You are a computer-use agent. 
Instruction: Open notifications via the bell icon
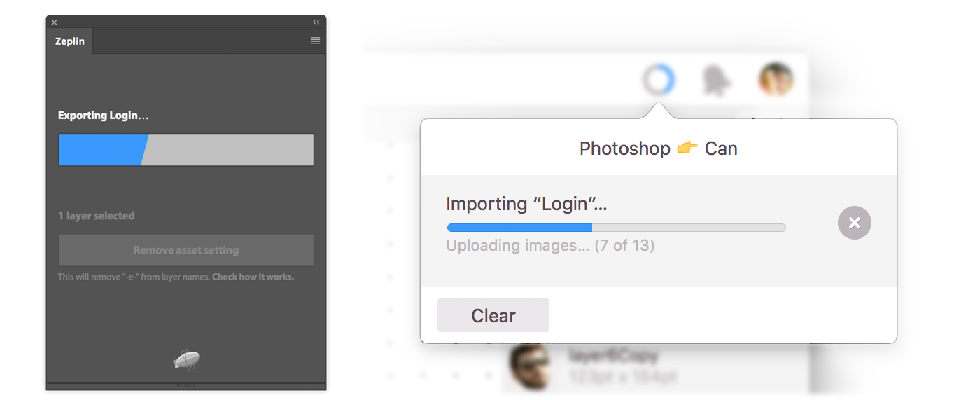pos(717,81)
